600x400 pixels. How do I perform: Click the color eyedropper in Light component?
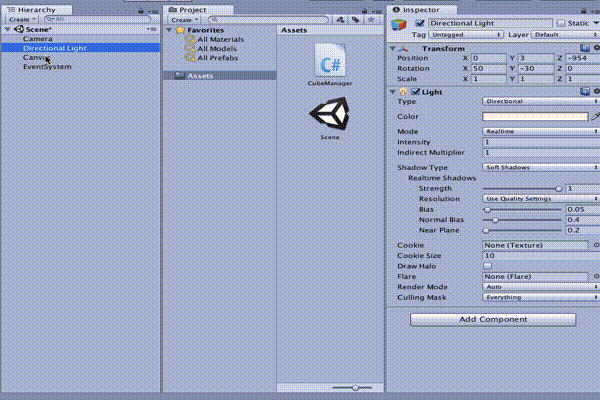pyautogui.click(x=596, y=117)
